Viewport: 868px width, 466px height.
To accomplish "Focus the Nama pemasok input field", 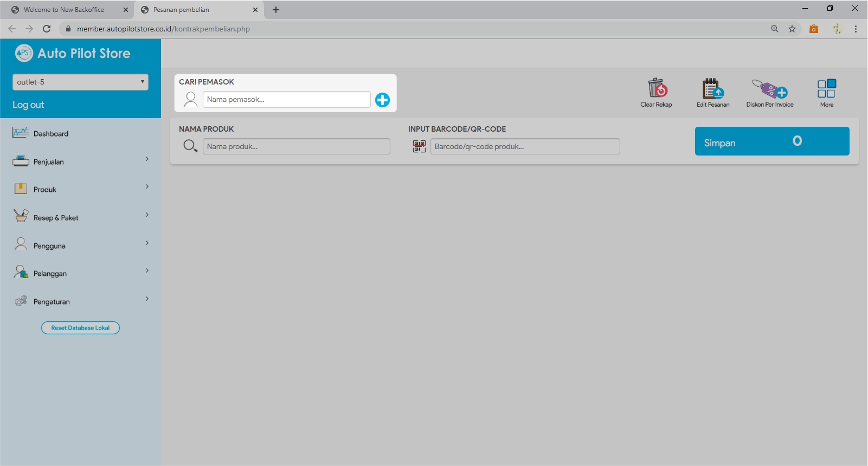I will coord(286,100).
